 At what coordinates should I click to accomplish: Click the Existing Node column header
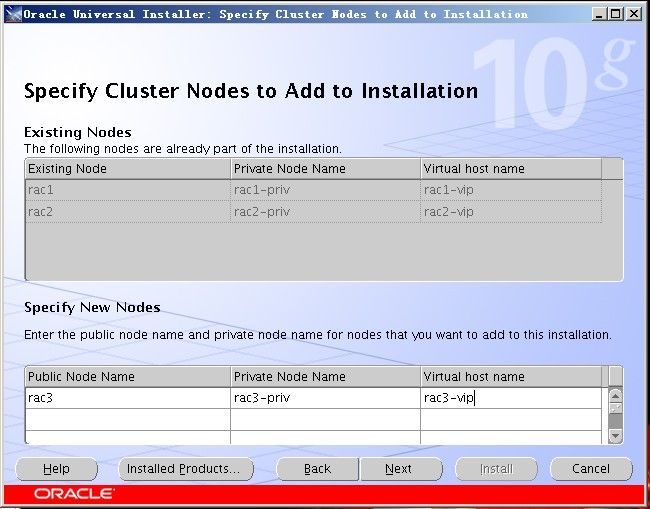click(x=128, y=169)
